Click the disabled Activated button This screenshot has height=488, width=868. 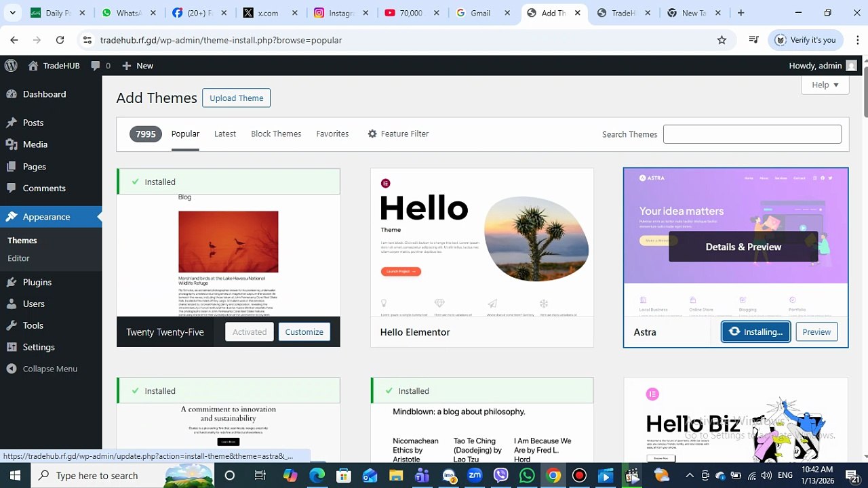[250, 332]
